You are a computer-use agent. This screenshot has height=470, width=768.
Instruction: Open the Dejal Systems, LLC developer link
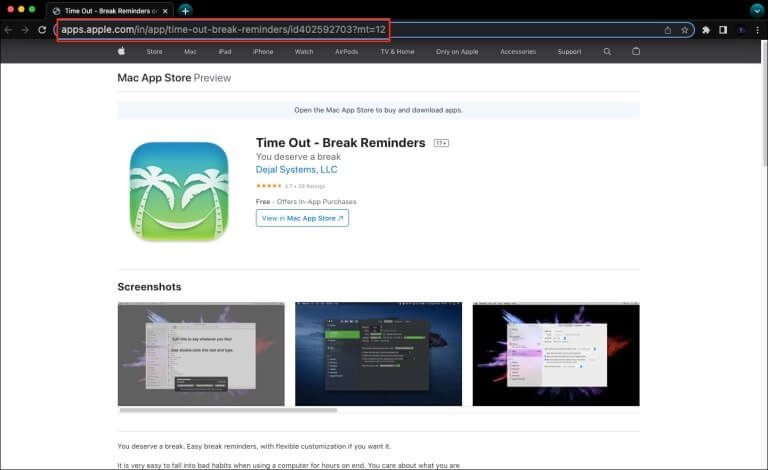pos(296,169)
